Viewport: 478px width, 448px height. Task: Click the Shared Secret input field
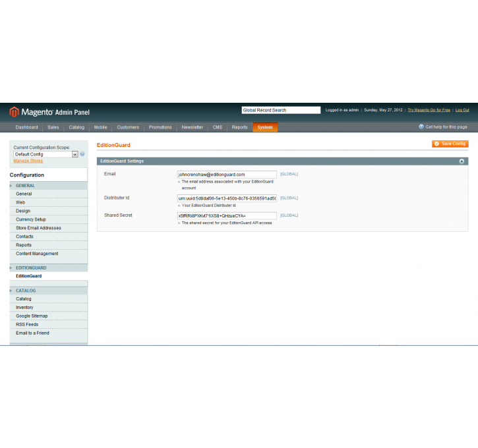click(227, 216)
